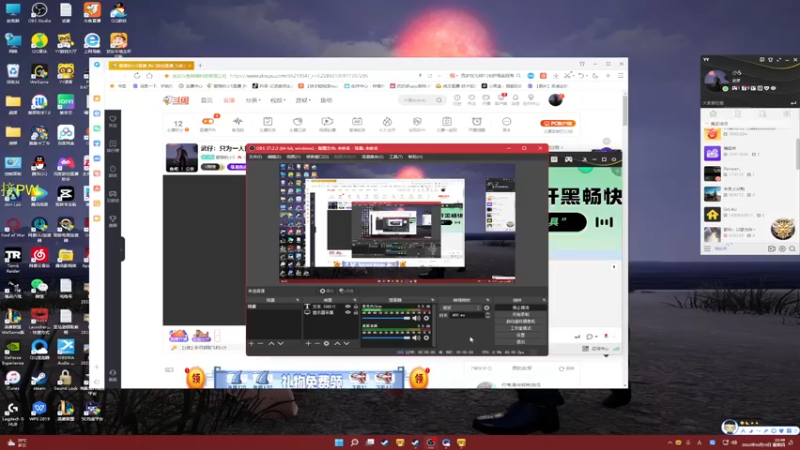Open first mixer channel gear settings in OBS
This screenshot has width=800, height=450.
point(427,318)
